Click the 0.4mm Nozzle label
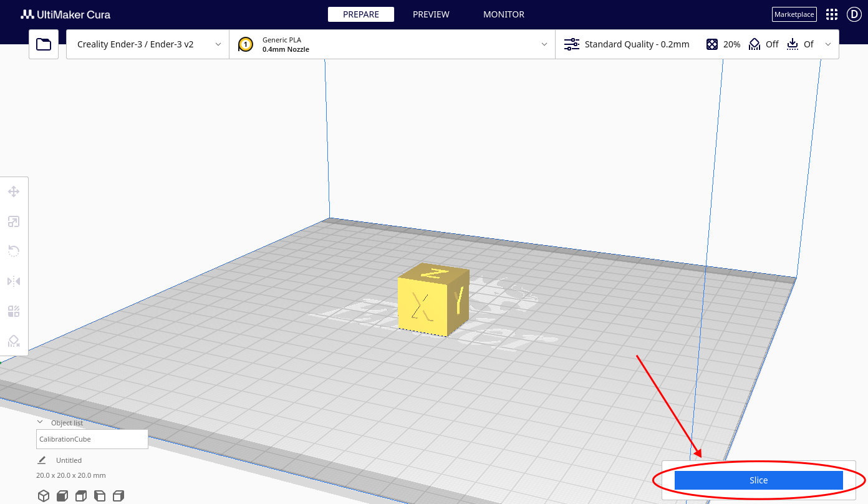Viewport: 868px width, 504px height. pos(286,49)
